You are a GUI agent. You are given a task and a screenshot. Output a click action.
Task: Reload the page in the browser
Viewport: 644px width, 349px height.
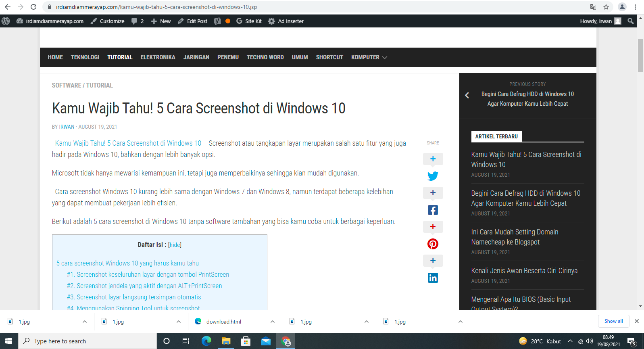(x=33, y=7)
